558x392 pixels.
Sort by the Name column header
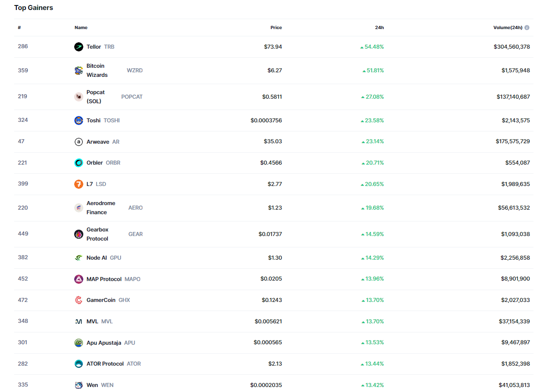pyautogui.click(x=81, y=28)
